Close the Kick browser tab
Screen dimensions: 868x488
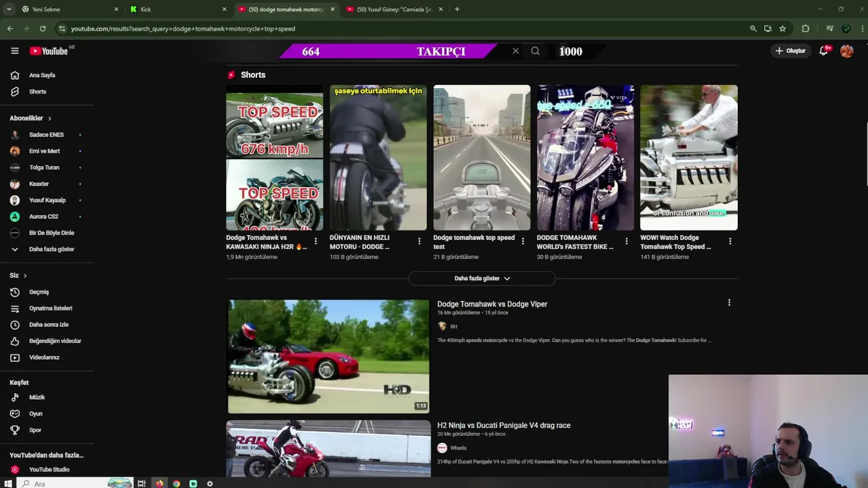tap(224, 9)
